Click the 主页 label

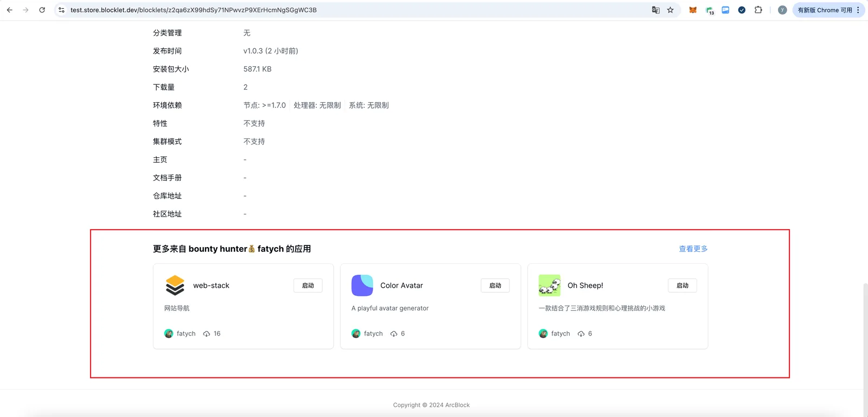click(x=160, y=160)
